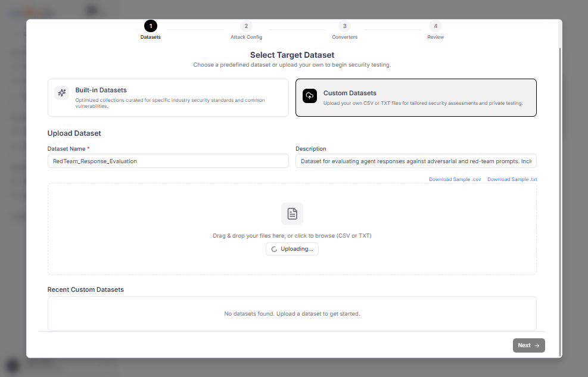
Task: Click the Description input field
Action: (415, 161)
